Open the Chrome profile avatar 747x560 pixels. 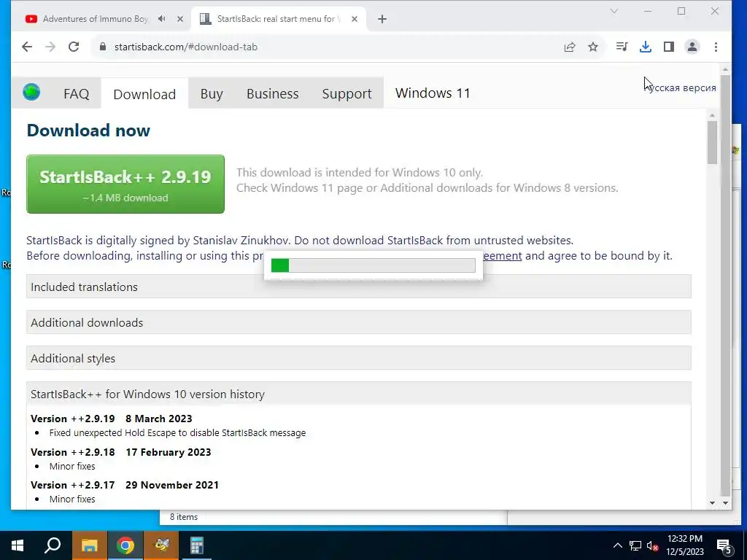click(x=692, y=47)
